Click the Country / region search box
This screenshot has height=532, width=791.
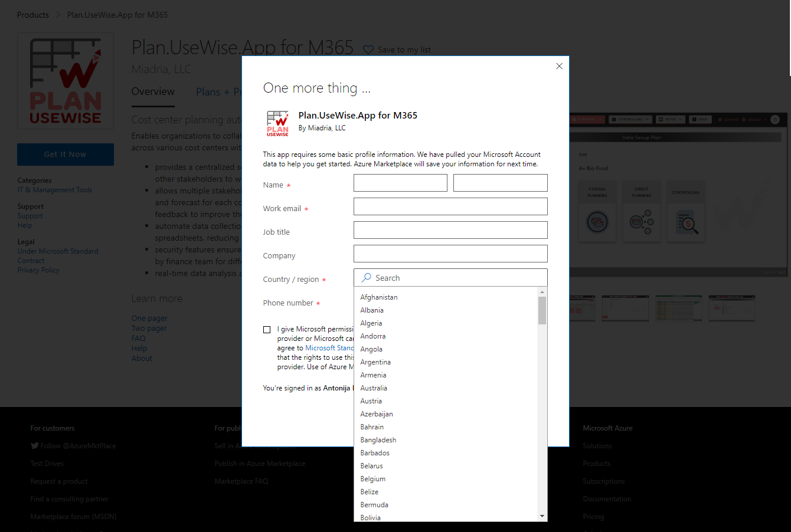(x=450, y=278)
